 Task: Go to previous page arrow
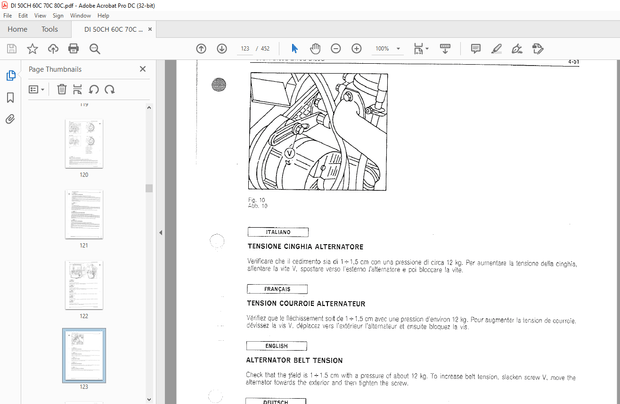[201, 49]
